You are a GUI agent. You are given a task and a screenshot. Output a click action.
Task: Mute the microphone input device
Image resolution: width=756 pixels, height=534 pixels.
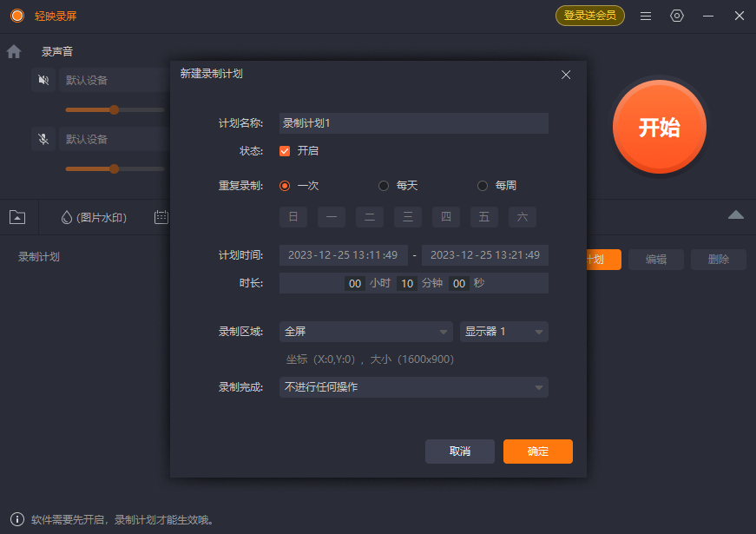click(43, 139)
